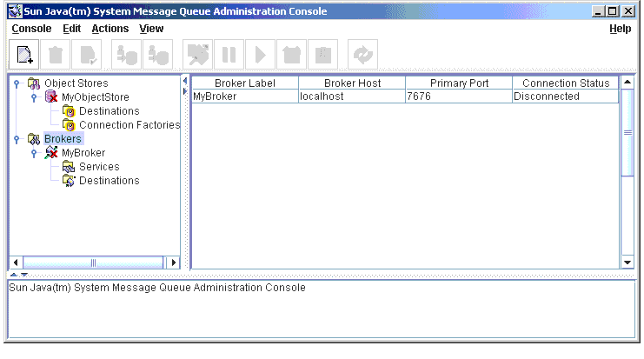Minimize the Administration Console window

pos(598,11)
